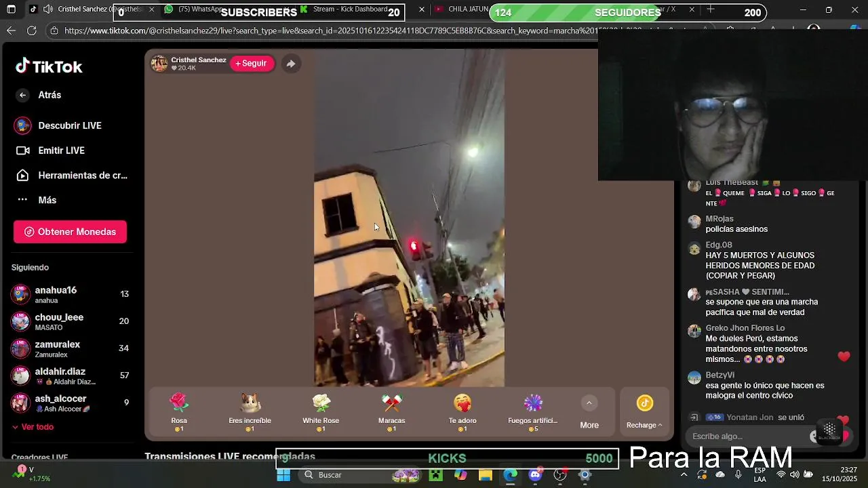Open the Más menu item
The width and height of the screenshot is (868, 488).
pyautogui.click(x=47, y=200)
